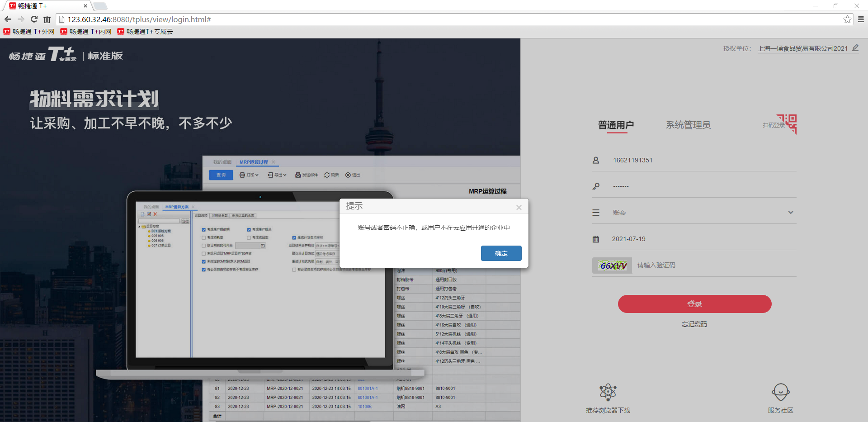Click the red 登录 button
Image resolution: width=868 pixels, height=422 pixels.
[x=694, y=304]
